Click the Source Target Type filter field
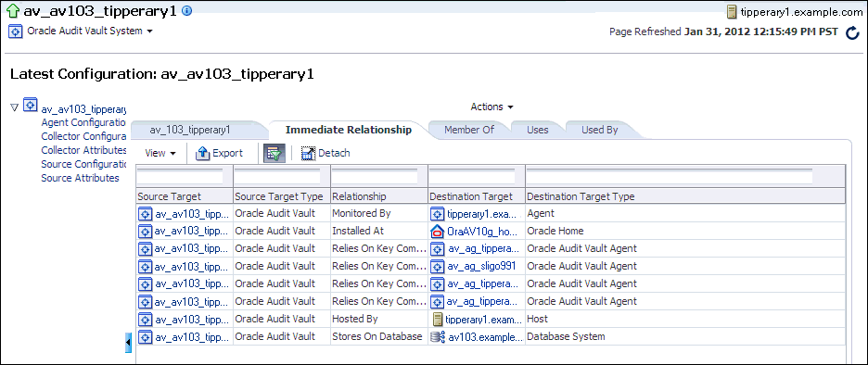868x365 pixels. 277,176
